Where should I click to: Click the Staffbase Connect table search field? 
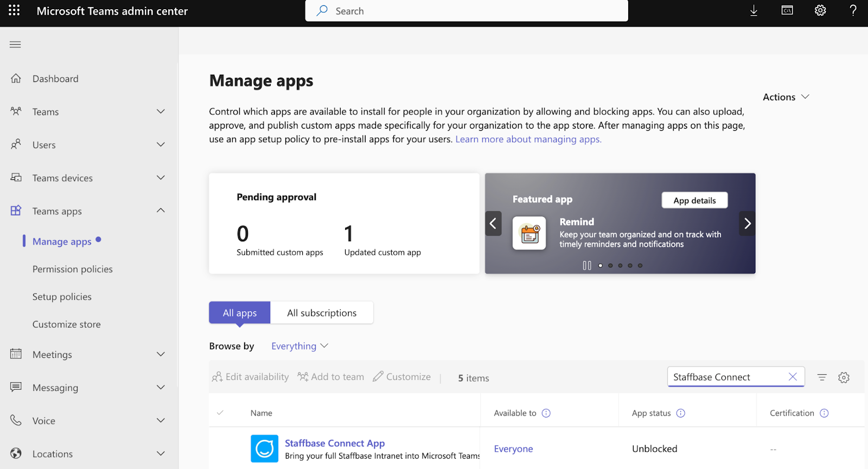(736, 377)
